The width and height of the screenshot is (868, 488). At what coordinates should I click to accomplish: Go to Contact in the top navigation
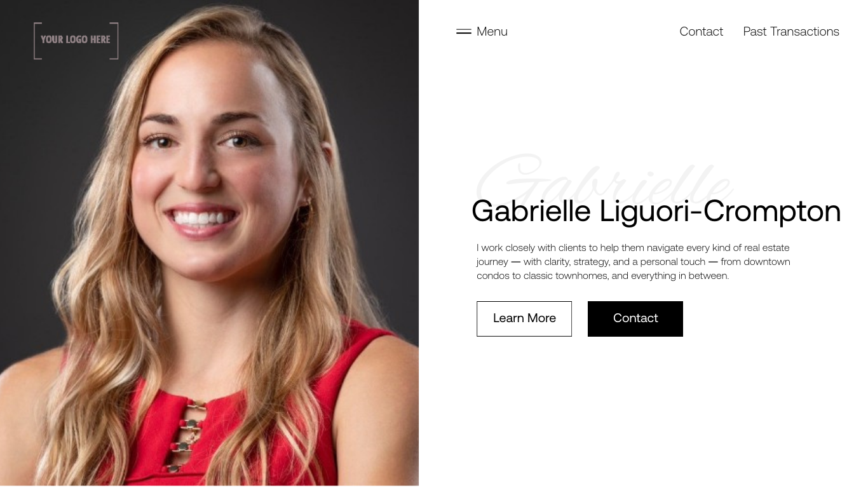click(701, 31)
